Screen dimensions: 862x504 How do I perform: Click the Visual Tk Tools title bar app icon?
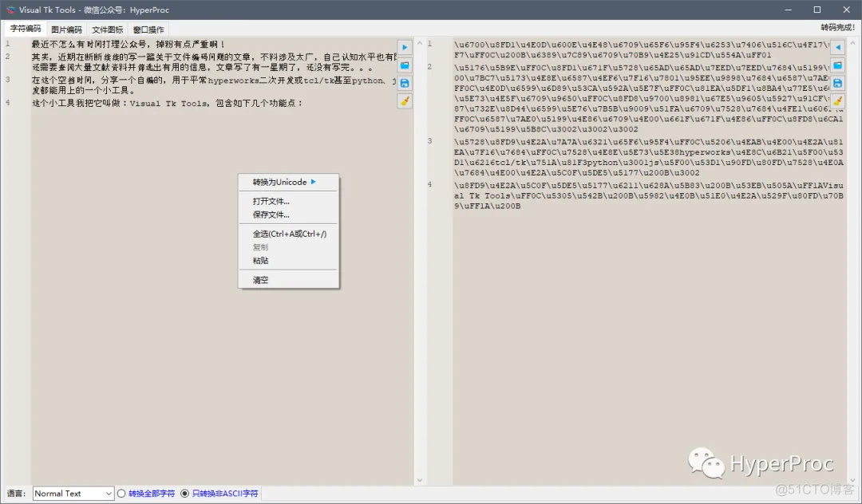click(10, 10)
